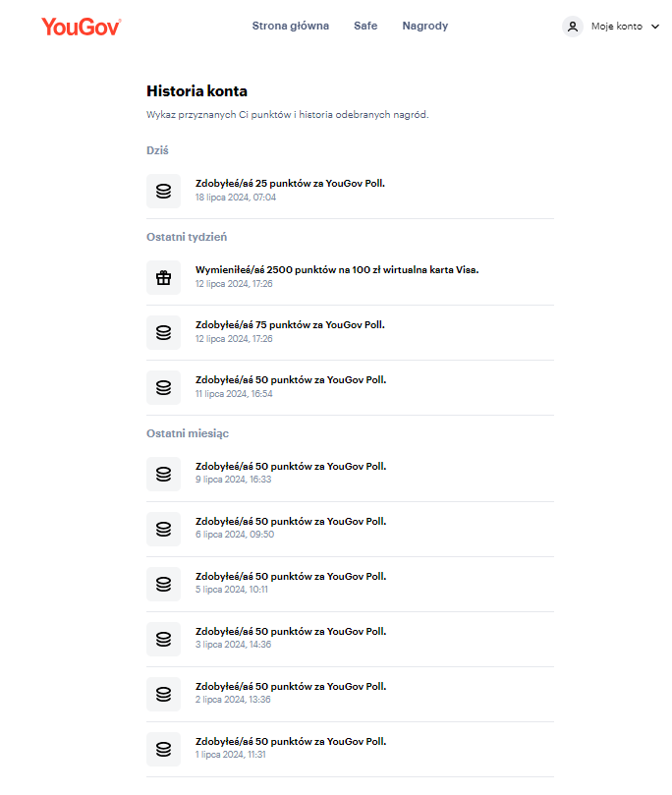The height and width of the screenshot is (795, 672).
Task: Open the Safe section
Action: [x=365, y=26]
